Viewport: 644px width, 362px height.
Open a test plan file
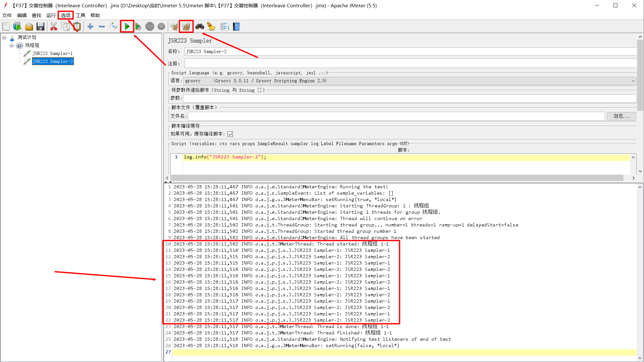(x=29, y=26)
